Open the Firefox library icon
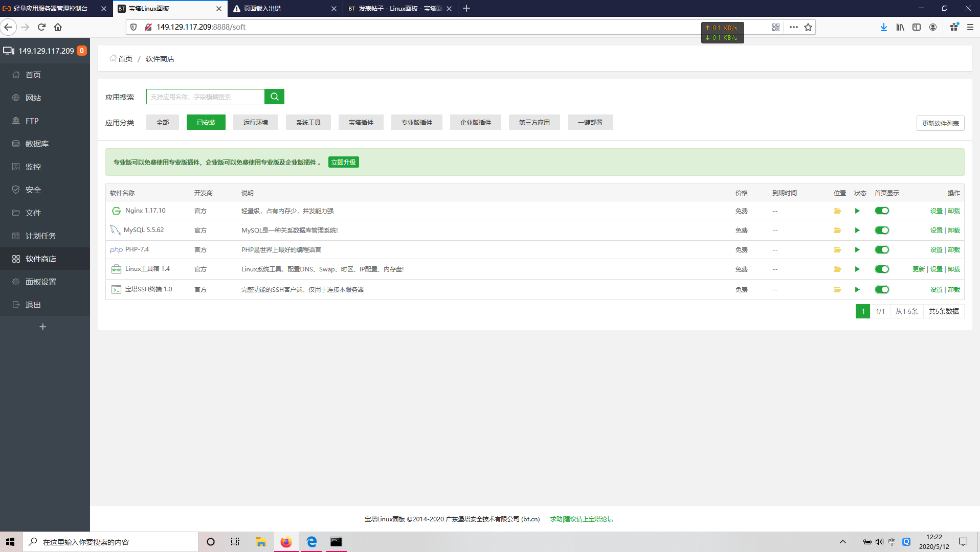Screen dimensions: 980x552 click(x=900, y=27)
